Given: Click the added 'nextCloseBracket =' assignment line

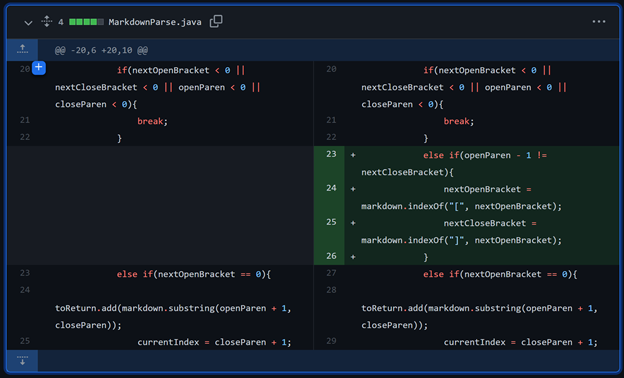Looking at the screenshot, I should point(490,223).
